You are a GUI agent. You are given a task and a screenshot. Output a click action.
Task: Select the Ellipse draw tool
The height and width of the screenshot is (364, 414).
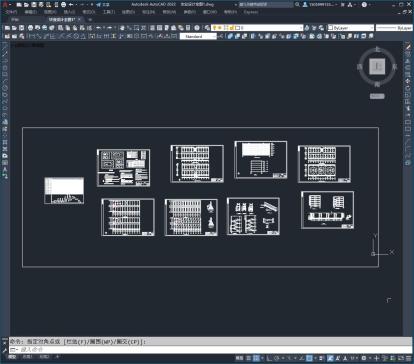pos(5,108)
